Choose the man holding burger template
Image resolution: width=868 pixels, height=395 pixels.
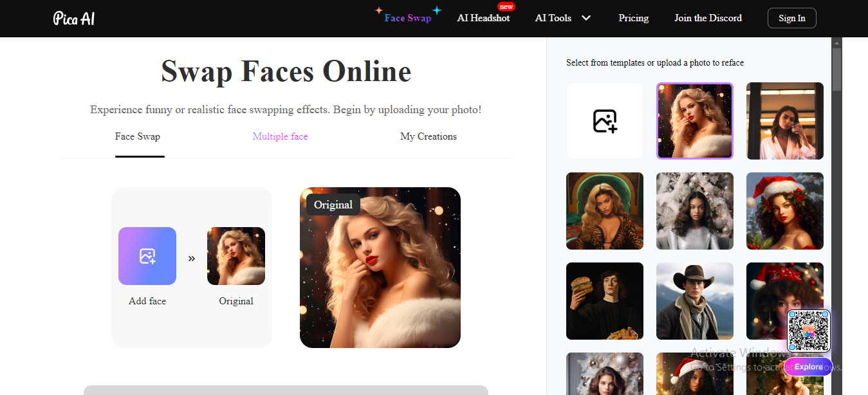[605, 301]
